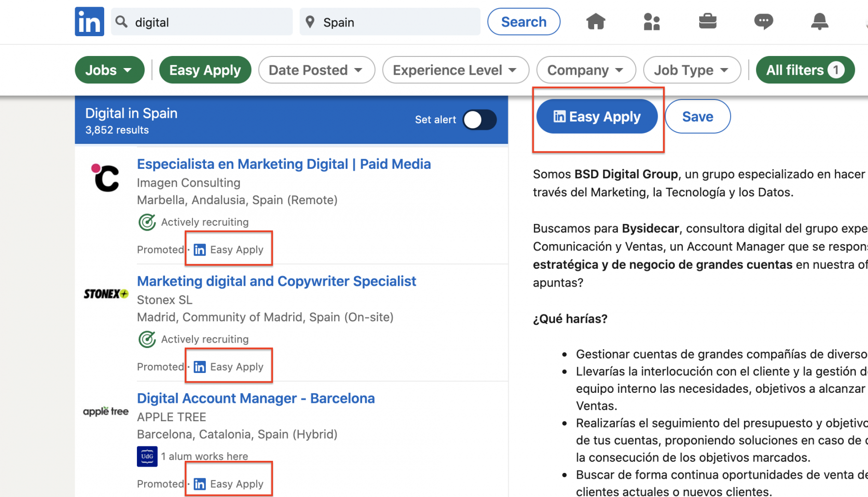Click the Stonex company logo
This screenshot has width=868, height=497.
pyautogui.click(x=106, y=294)
